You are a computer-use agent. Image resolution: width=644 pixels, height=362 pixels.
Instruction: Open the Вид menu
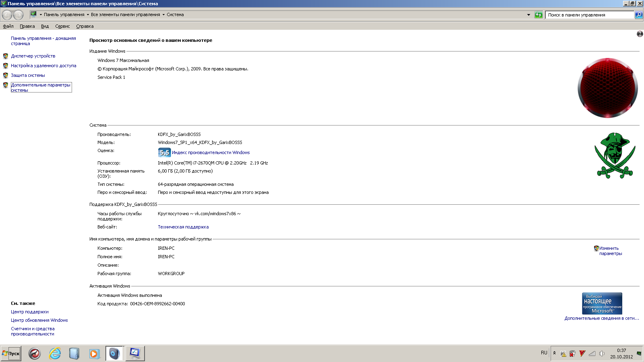point(45,26)
